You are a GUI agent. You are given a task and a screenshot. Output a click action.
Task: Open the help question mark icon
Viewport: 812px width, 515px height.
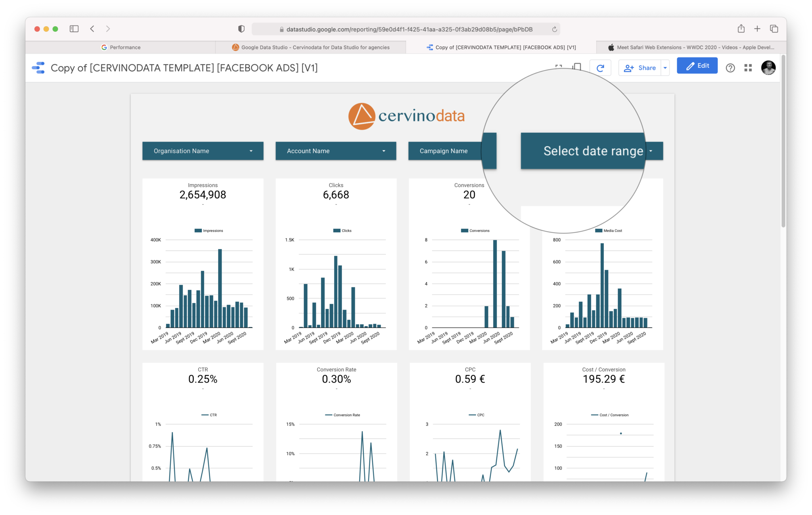coord(730,68)
